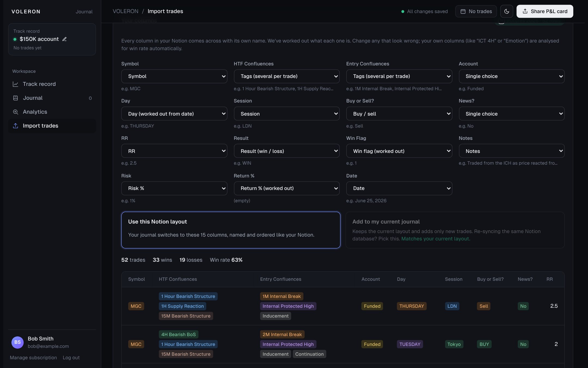Select Import trades in the sidebar
Screen dimensions: 588x368
point(52,126)
